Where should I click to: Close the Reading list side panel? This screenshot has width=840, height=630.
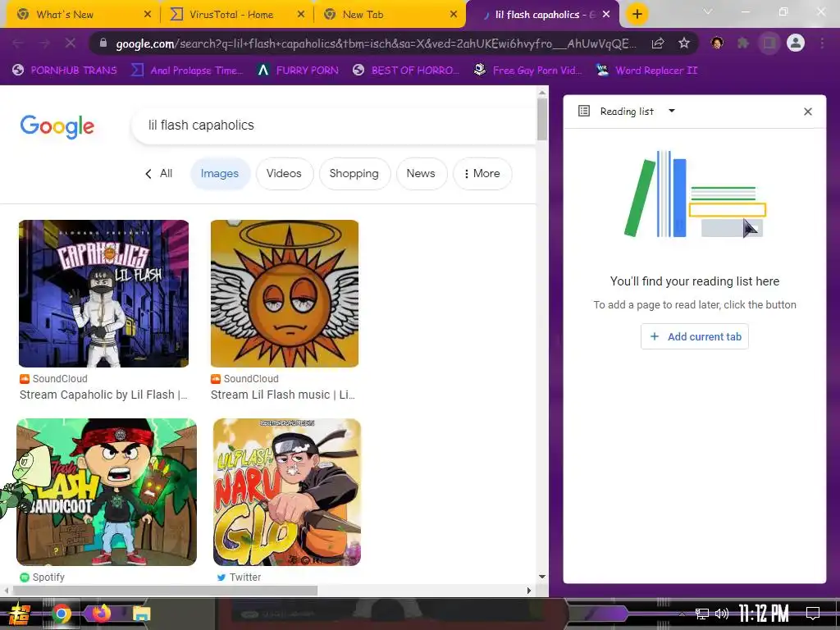[x=808, y=112]
